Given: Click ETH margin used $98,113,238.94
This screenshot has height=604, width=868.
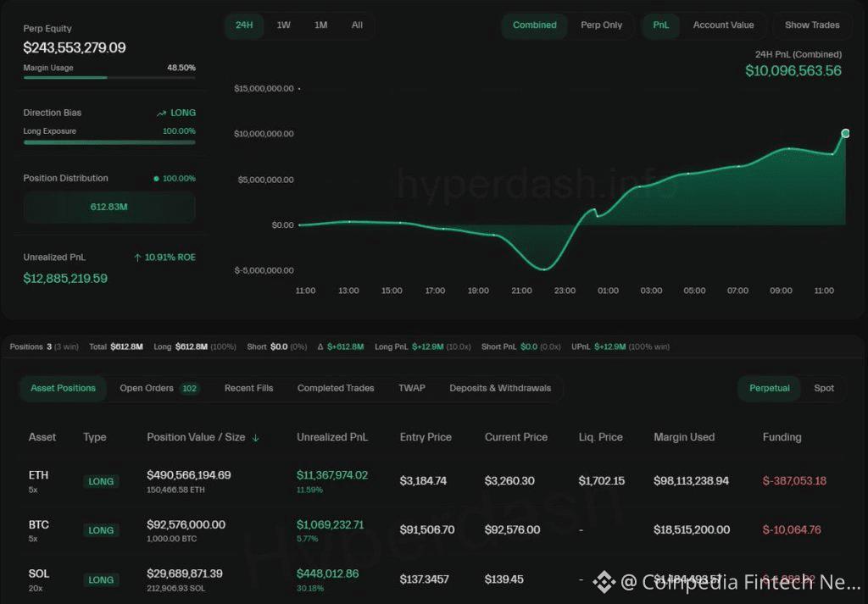Looking at the screenshot, I should pyautogui.click(x=691, y=481).
